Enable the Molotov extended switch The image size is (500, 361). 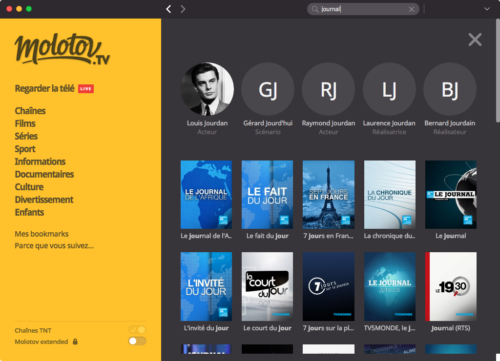click(x=137, y=341)
